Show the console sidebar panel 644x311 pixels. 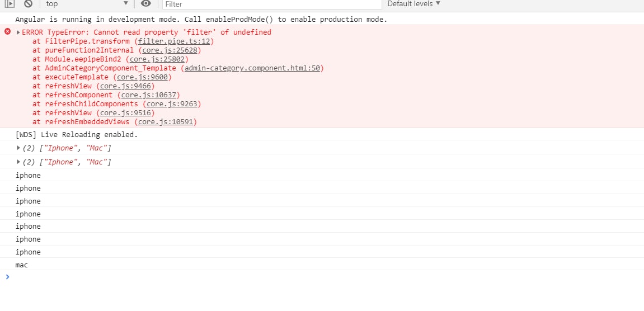click(x=10, y=3)
